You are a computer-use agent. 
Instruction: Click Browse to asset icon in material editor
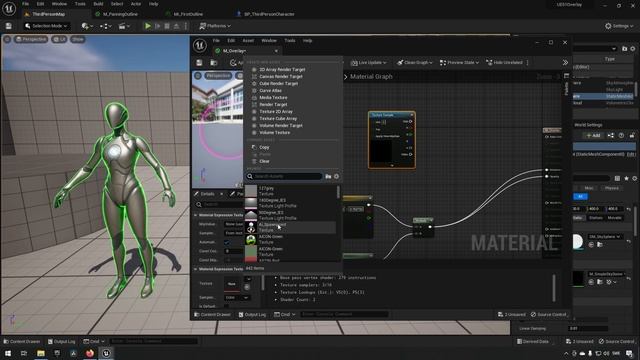(x=213, y=63)
